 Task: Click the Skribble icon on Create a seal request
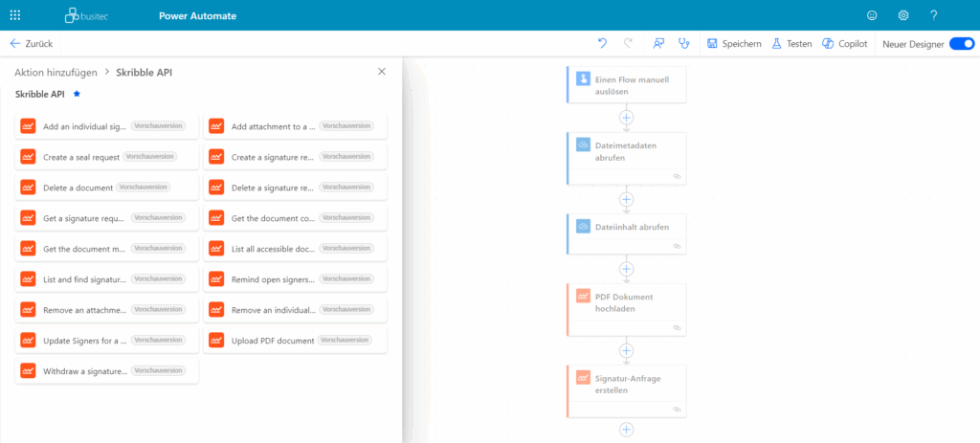28,157
